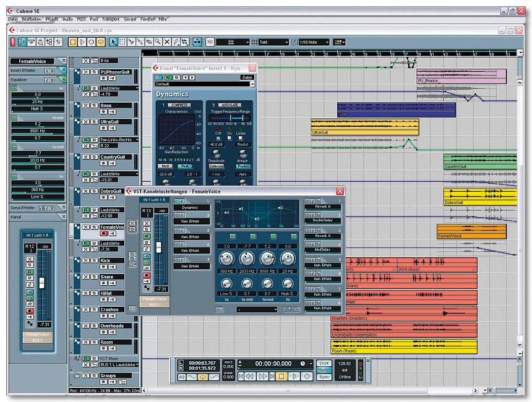
Task: Open the snap mode grid dropdown
Action: pos(233,42)
